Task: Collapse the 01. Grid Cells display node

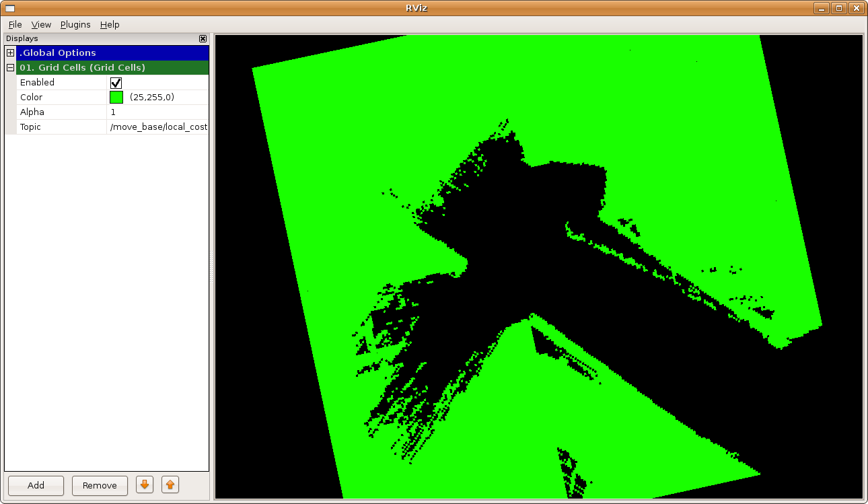Action: coord(10,68)
